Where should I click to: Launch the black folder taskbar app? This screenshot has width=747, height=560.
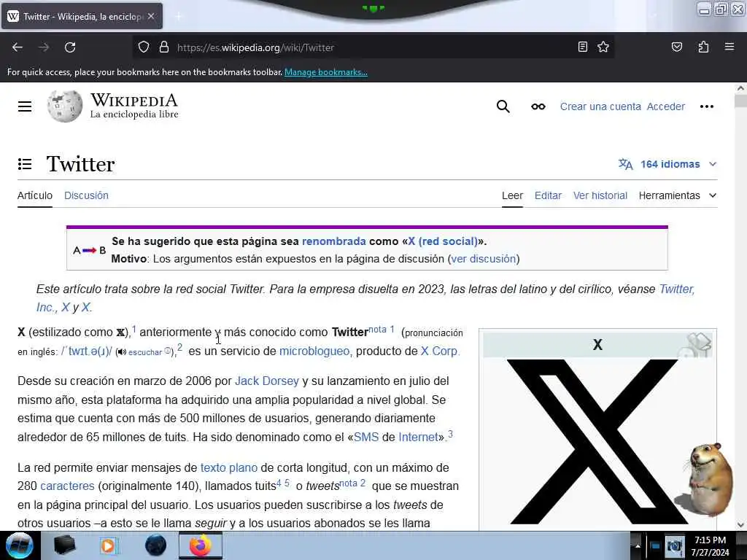[x=64, y=545]
